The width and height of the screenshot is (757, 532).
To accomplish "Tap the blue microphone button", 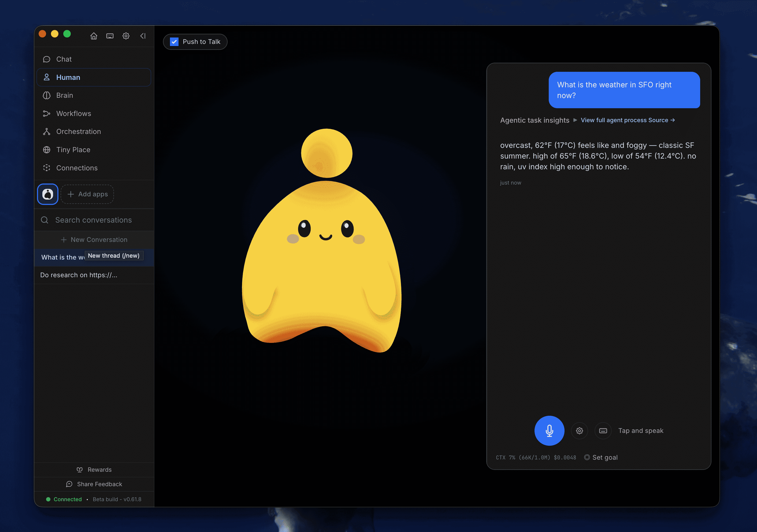I will pos(549,430).
